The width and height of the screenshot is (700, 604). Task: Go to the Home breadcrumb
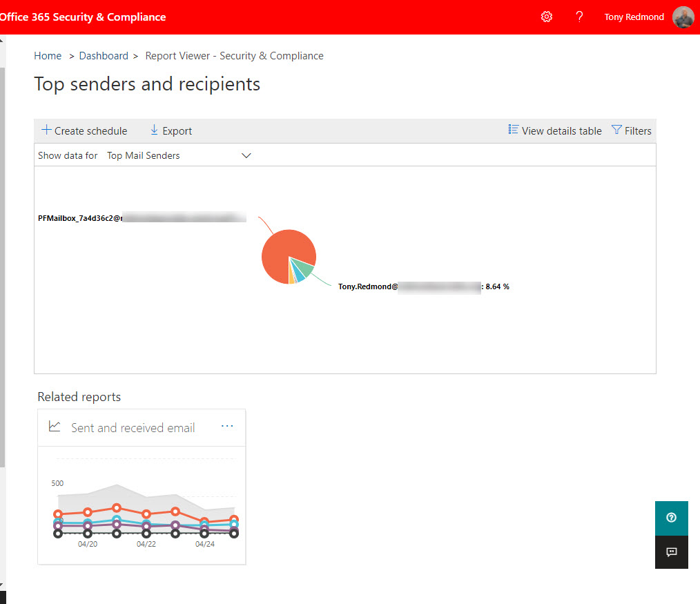pyautogui.click(x=48, y=56)
